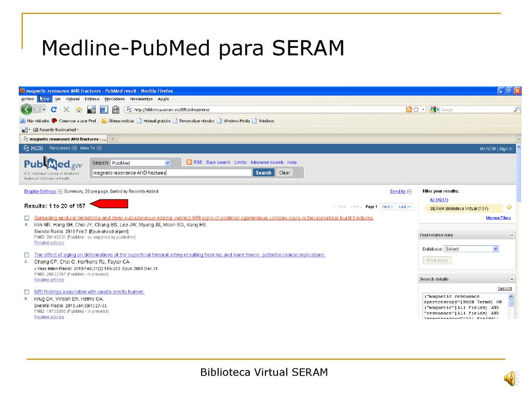Open the Marcadores menu
Image resolution: width=532 pixels, height=399 pixels.
(115, 99)
